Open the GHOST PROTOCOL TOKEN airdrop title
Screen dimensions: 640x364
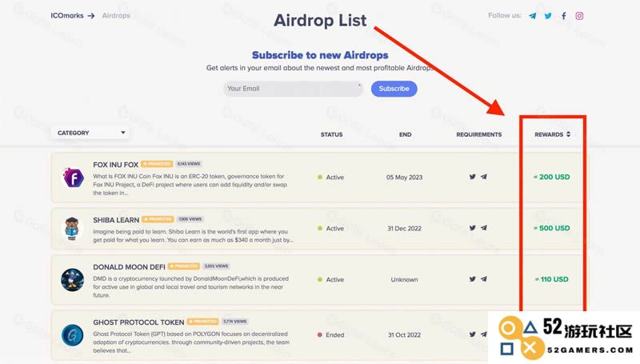coord(138,322)
